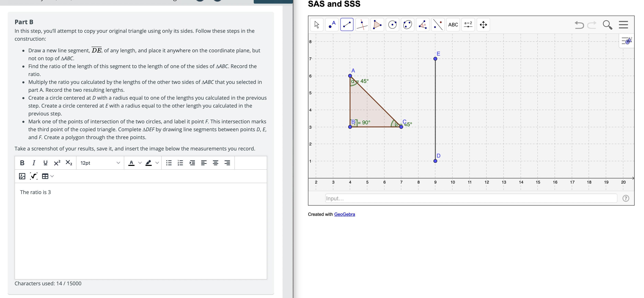The image size is (644, 298).
Task: Click the Undo arrow in GeoGebra
Action: coord(579,25)
